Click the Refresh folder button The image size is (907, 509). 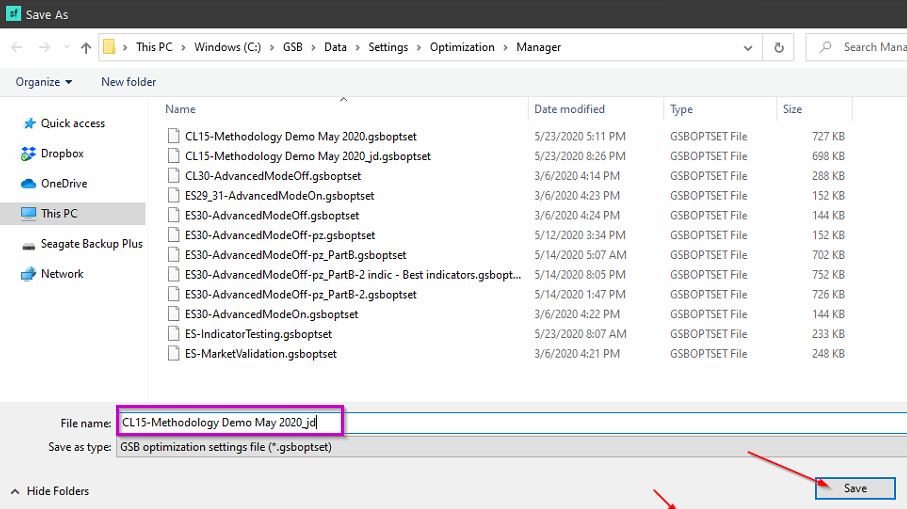[778, 47]
